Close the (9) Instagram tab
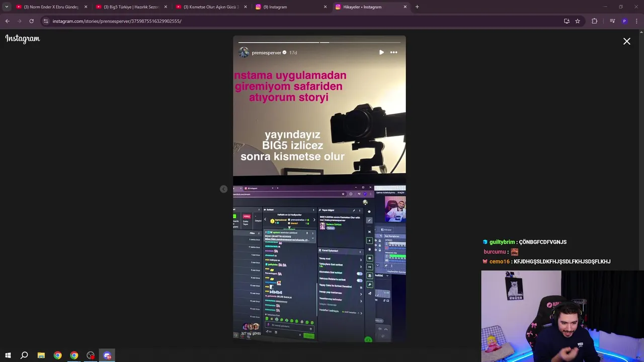Image resolution: width=644 pixels, height=362 pixels. pyautogui.click(x=326, y=7)
